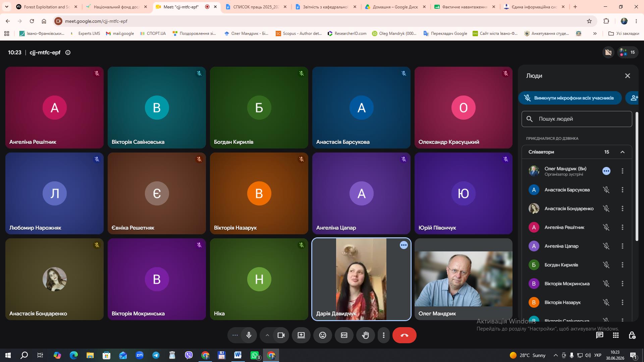Toggle closed captions button

pos(344,335)
